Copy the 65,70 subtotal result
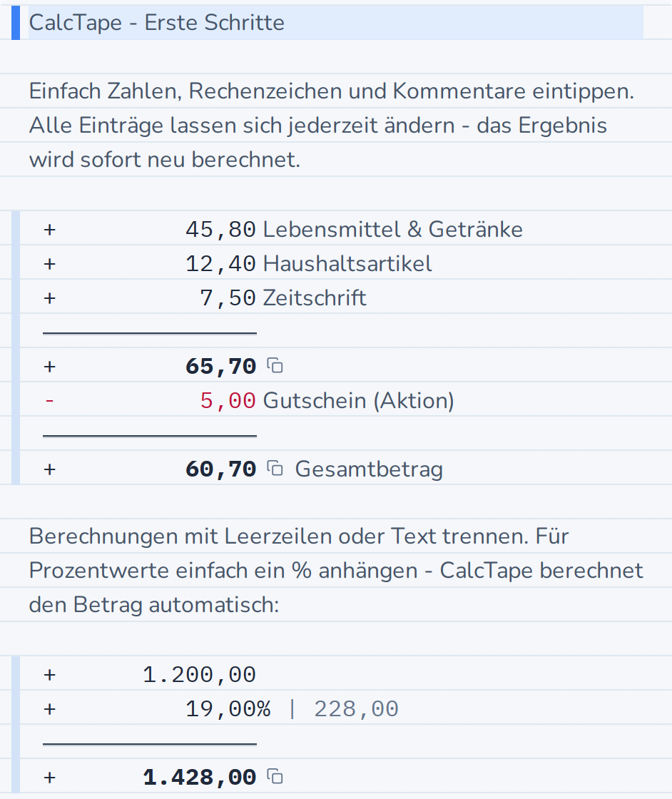Viewport: 672px width, 799px height. click(x=275, y=366)
